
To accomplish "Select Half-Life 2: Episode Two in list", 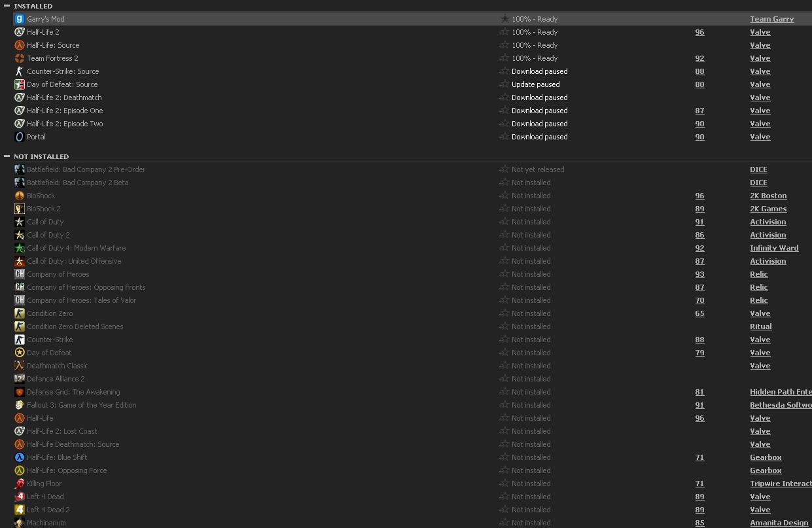I will coord(65,124).
